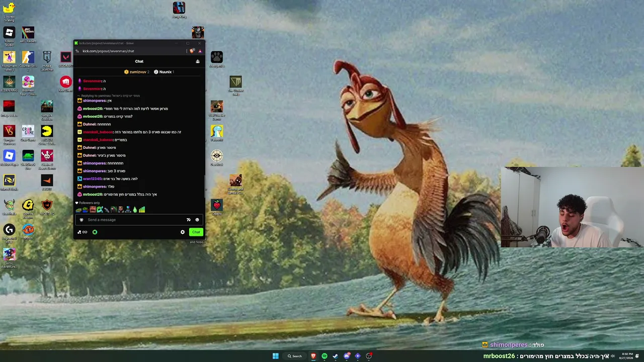Open Brave browser from the taskbar
The height and width of the screenshot is (362, 644).
pyautogui.click(x=313, y=356)
